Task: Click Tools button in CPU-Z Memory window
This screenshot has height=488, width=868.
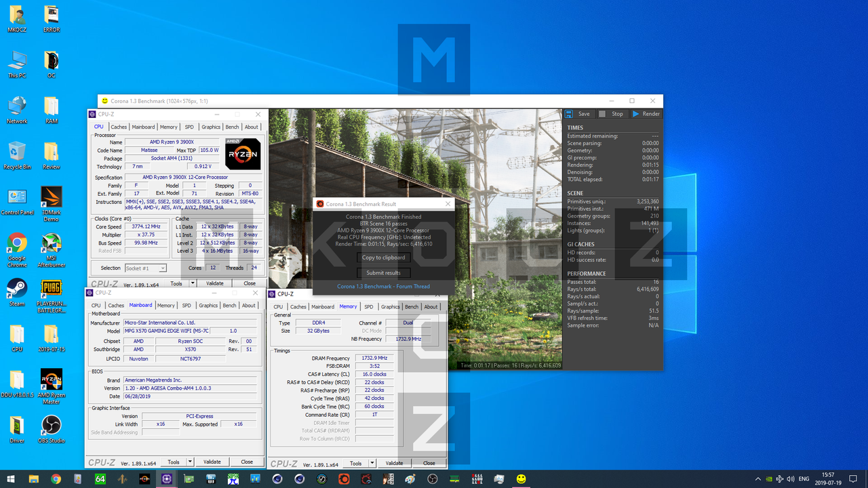Action: point(355,463)
